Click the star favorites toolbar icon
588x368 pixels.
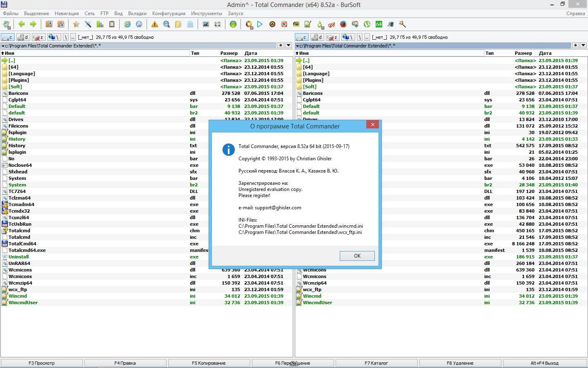[x=76, y=24]
